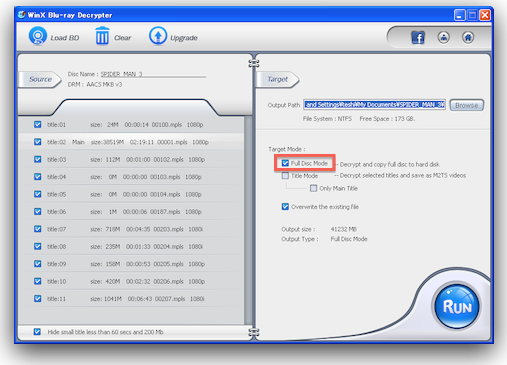This screenshot has width=507, height=365.
Task: Enable Title Mode checkbox
Action: click(x=285, y=176)
